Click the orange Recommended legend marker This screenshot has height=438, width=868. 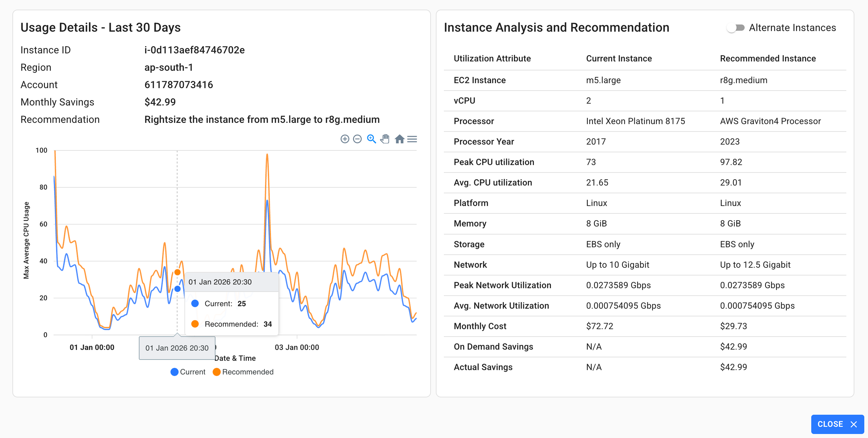(217, 372)
